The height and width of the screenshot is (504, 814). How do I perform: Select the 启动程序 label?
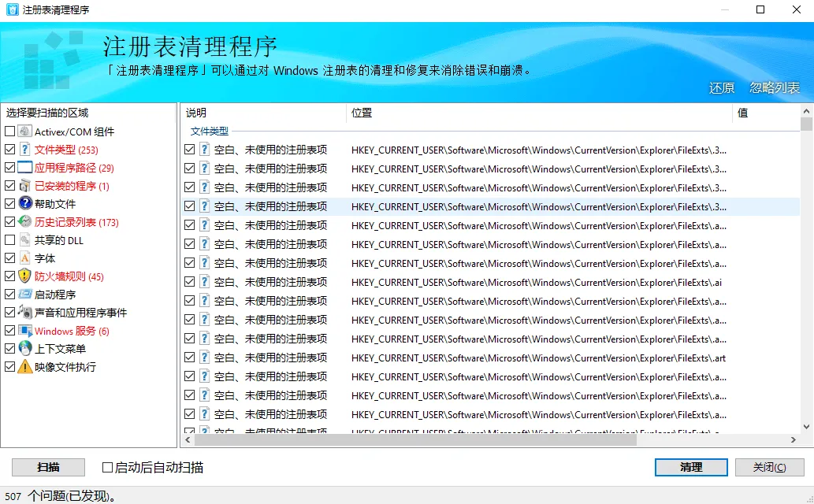point(55,295)
